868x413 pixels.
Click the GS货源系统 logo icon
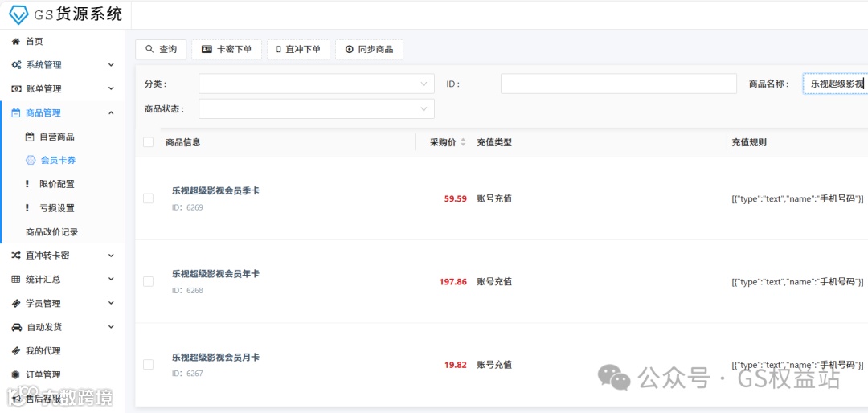point(18,15)
